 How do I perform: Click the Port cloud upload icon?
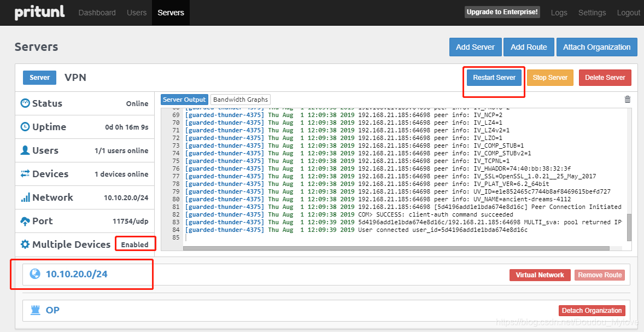tap(25, 221)
